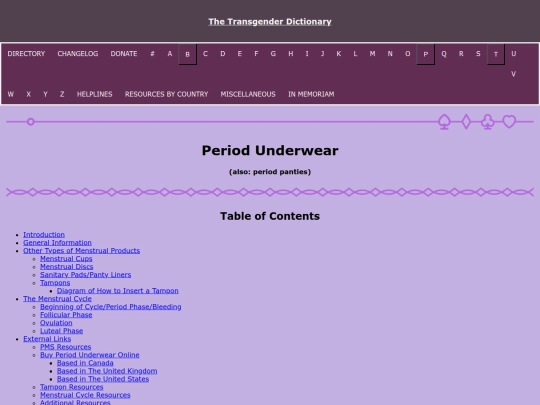Select letter K in navigation
The width and height of the screenshot is (540, 405).
pos(339,54)
